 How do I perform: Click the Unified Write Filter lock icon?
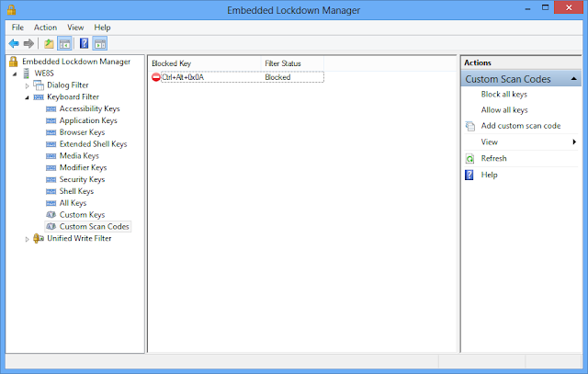coord(39,238)
